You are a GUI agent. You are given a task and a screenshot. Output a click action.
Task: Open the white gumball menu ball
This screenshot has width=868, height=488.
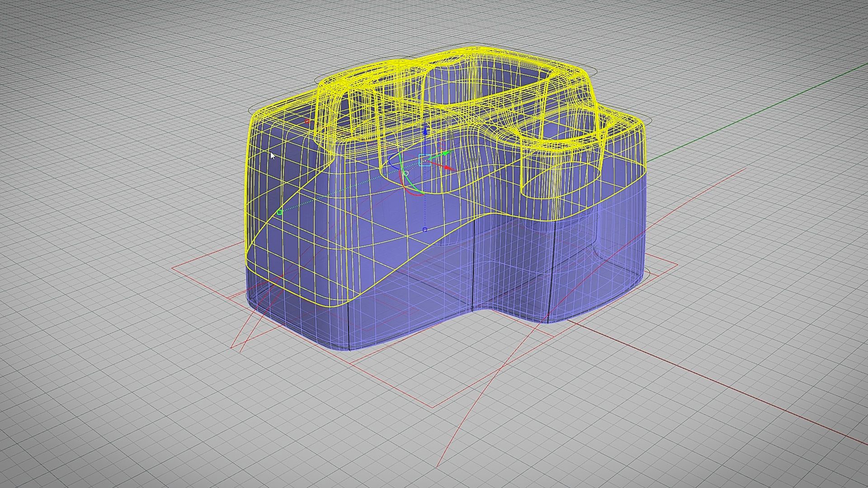(x=406, y=173)
